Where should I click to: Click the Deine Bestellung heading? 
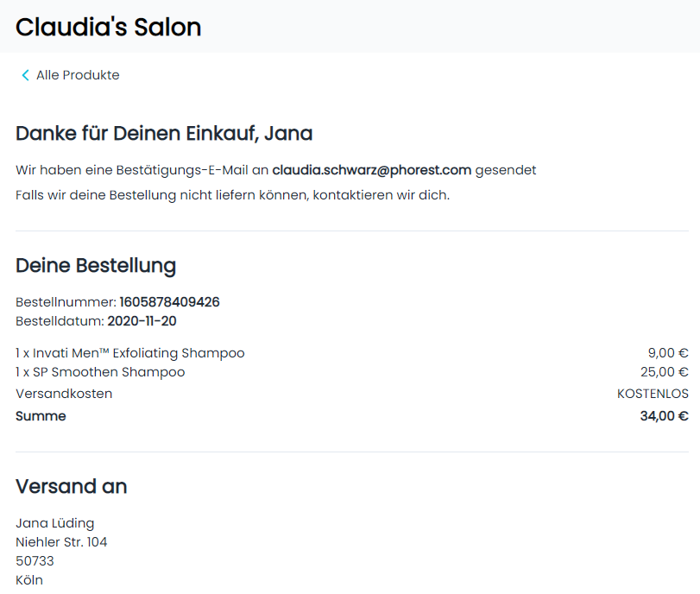tap(96, 265)
